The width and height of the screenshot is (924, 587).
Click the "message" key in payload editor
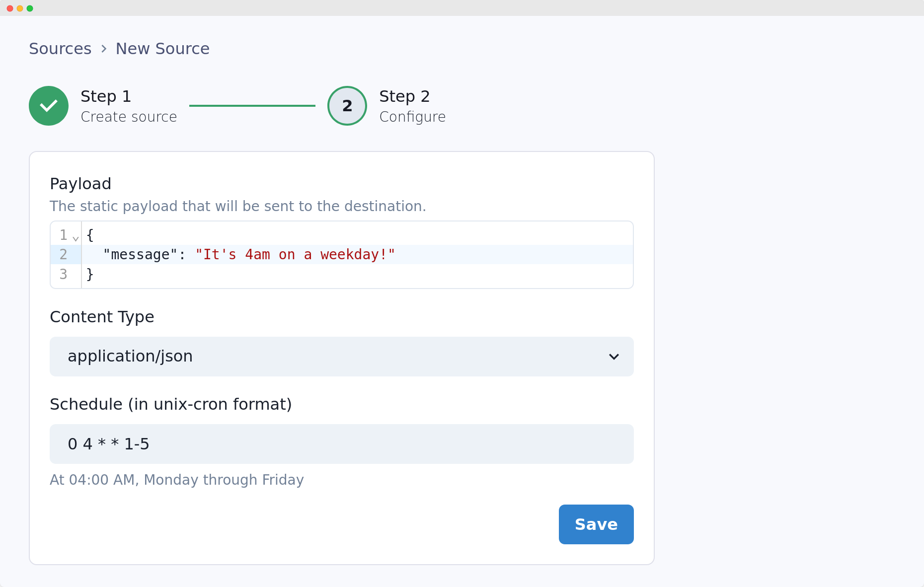tap(140, 255)
